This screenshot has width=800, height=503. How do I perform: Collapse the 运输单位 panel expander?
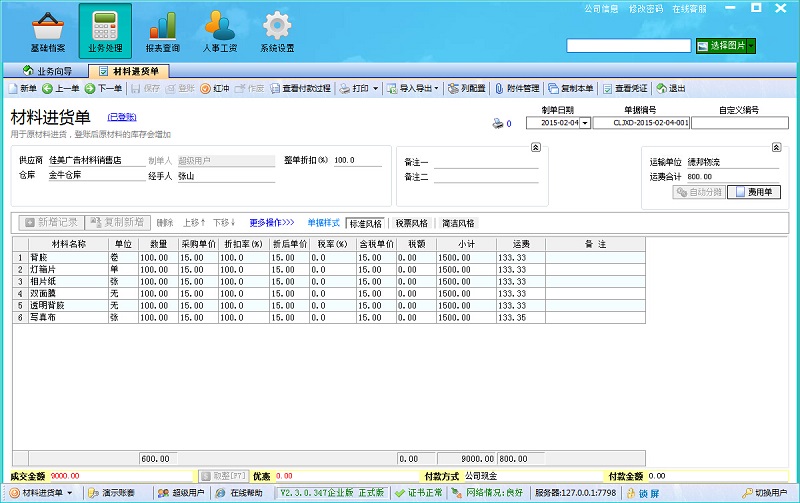(x=776, y=147)
